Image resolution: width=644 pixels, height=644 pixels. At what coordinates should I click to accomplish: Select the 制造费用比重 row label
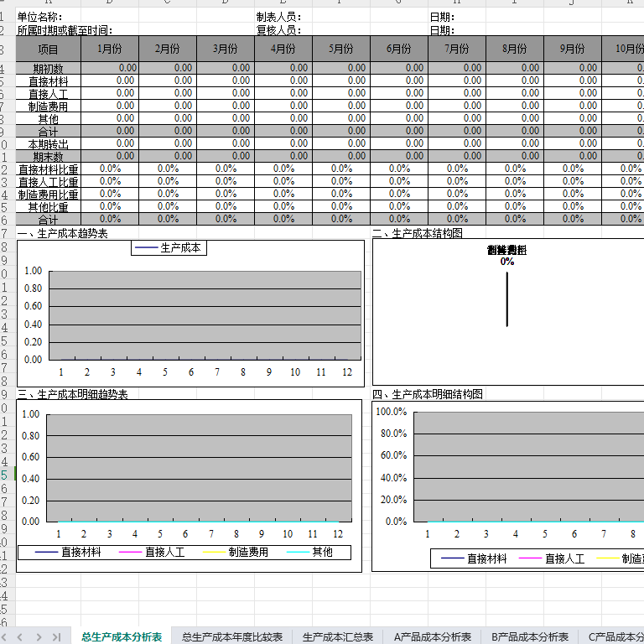pyautogui.click(x=49, y=195)
